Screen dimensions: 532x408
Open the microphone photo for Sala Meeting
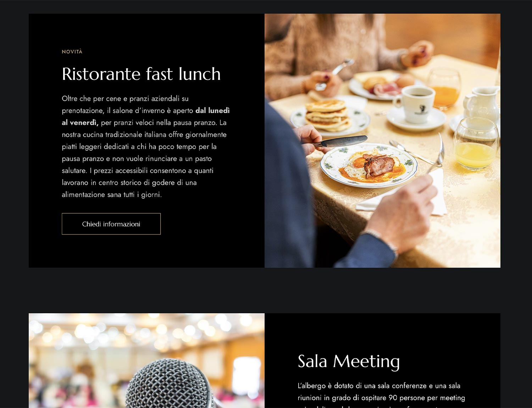coord(146,360)
